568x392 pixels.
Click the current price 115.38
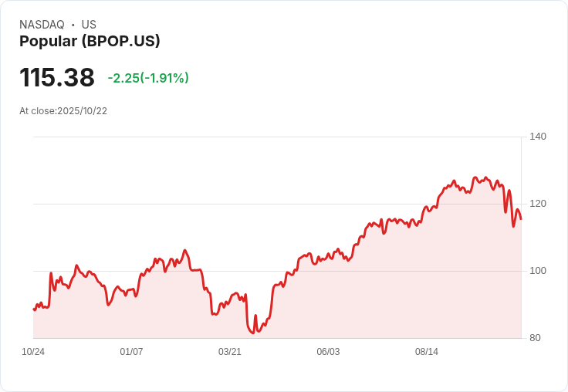coord(57,77)
